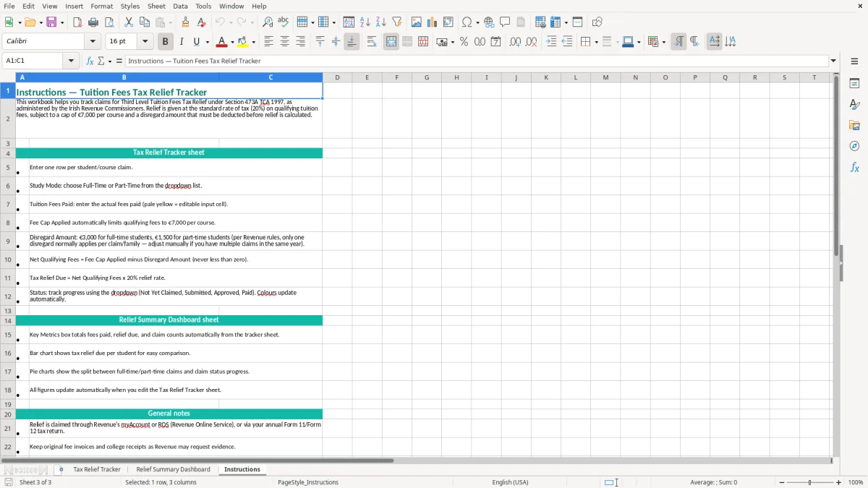Open underline style dropdown arrow
The height and width of the screenshot is (488, 868).
[x=207, y=42]
